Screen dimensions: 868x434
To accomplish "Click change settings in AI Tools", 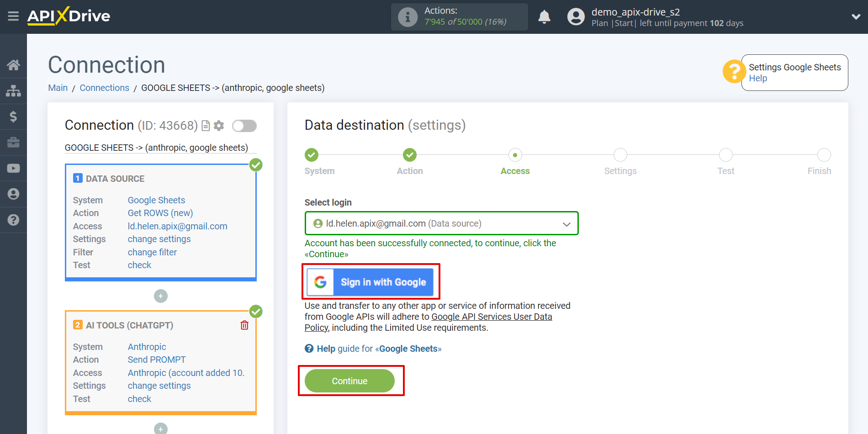I will [159, 386].
